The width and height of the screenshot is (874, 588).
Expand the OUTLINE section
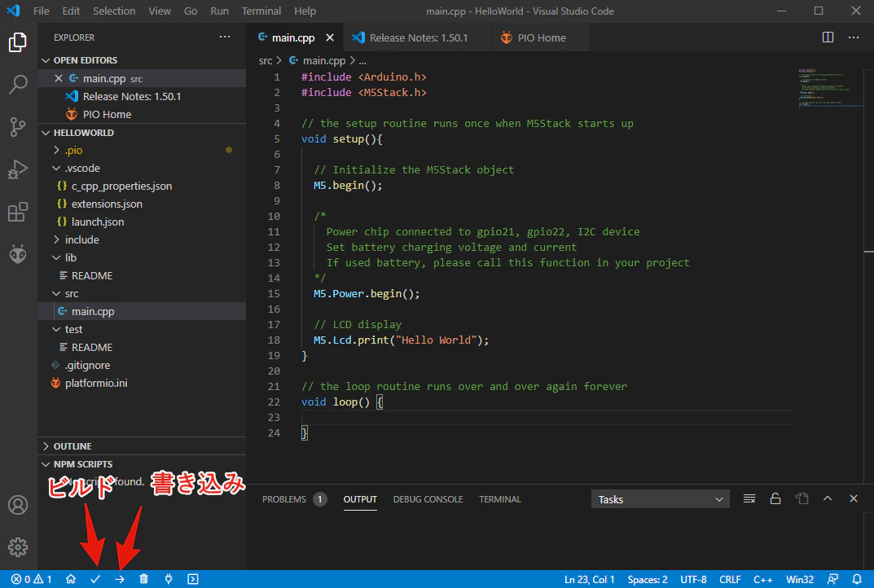(x=72, y=446)
